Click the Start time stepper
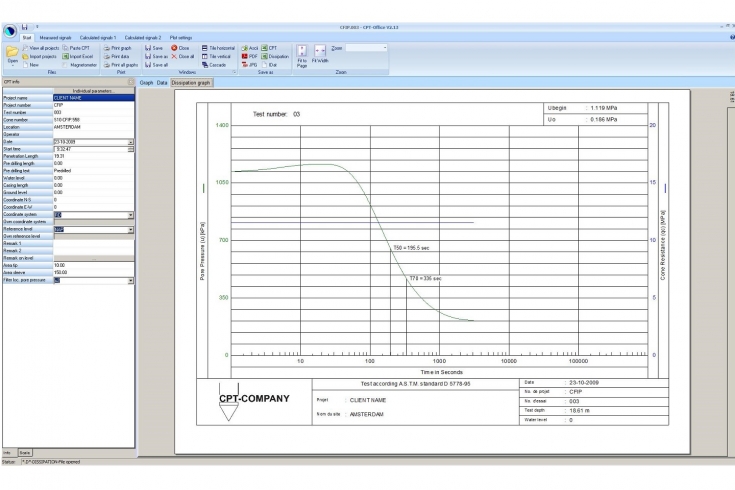The image size is (735, 490). click(130, 149)
